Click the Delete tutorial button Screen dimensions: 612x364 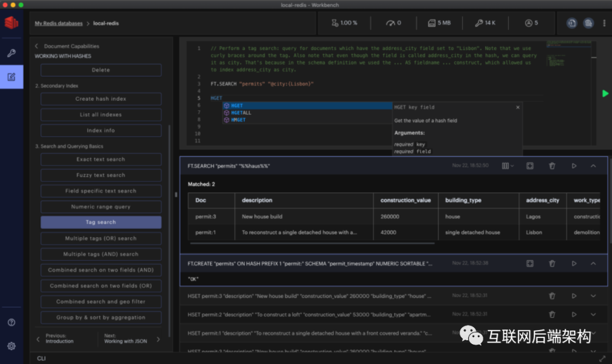(x=101, y=70)
